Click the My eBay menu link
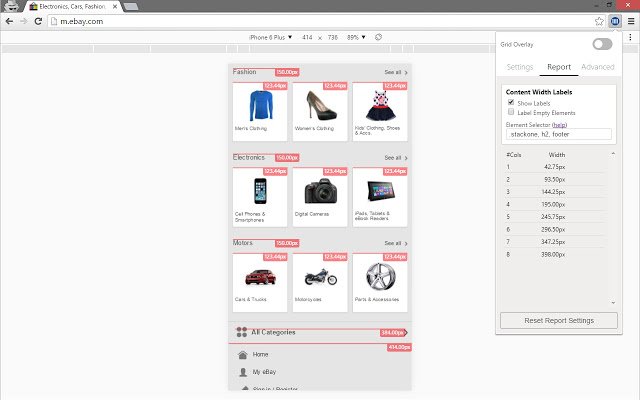Image resolution: width=640 pixels, height=400 pixels. pos(264,372)
